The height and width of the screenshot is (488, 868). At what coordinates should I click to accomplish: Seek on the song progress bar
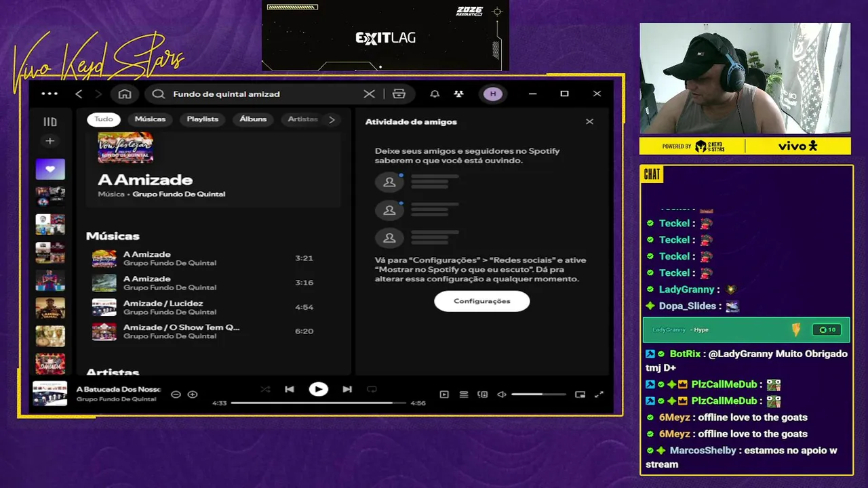tap(319, 403)
